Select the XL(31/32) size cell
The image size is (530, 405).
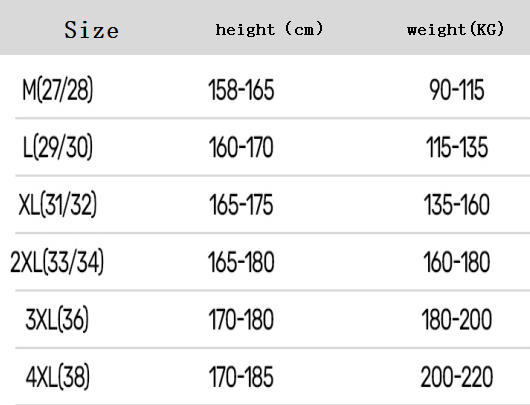pos(57,205)
